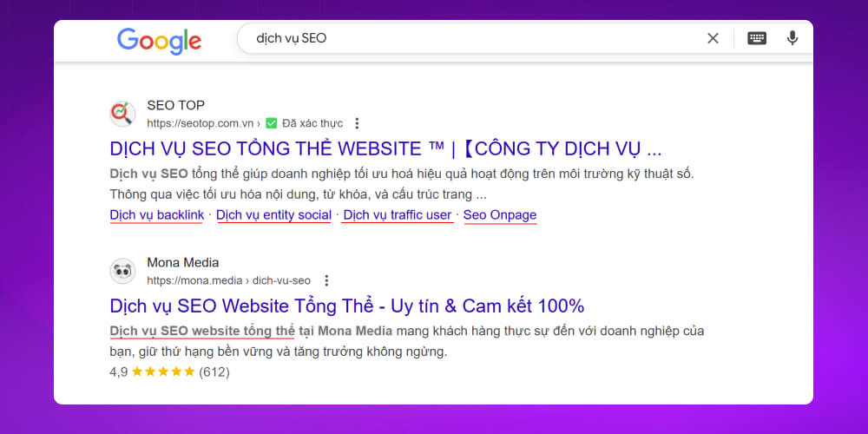Click the https://seotop.com.vn URL text
This screenshot has width=868, height=434.
coord(201,123)
